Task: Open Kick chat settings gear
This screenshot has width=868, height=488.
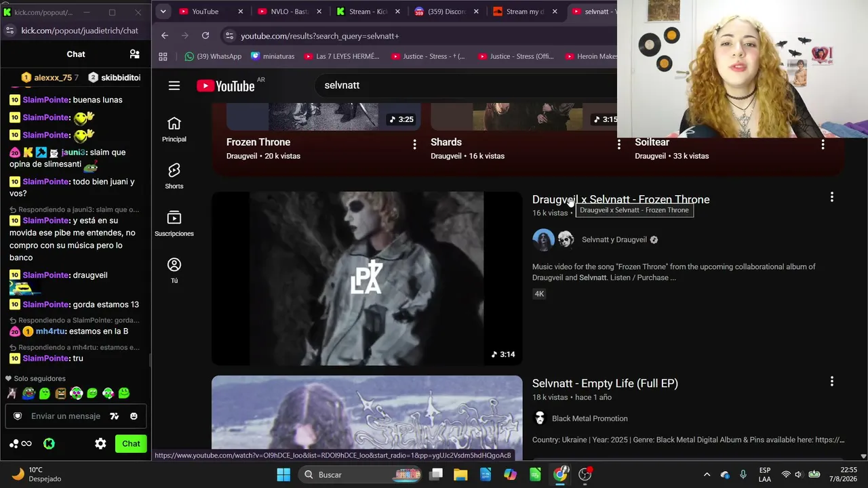Action: point(100,444)
